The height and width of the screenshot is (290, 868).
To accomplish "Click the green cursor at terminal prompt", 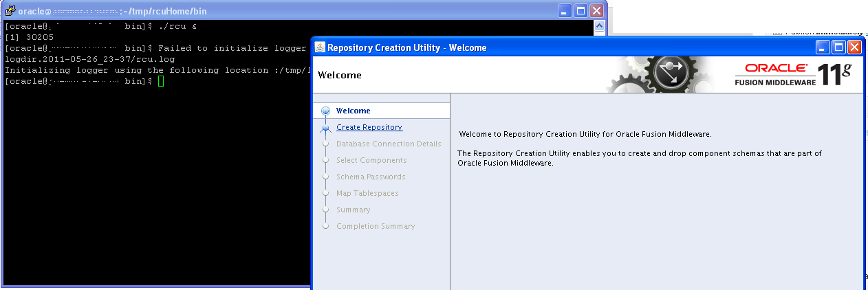I will 161,81.
